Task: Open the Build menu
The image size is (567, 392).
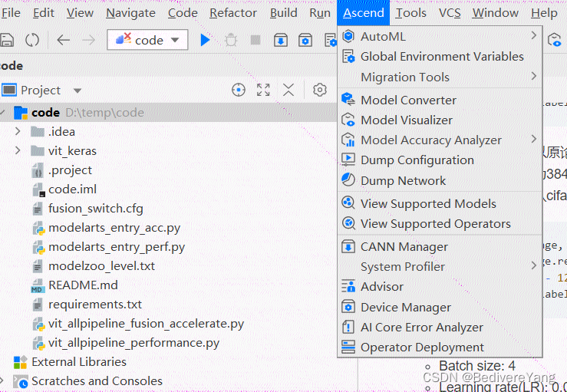Action: point(284,13)
